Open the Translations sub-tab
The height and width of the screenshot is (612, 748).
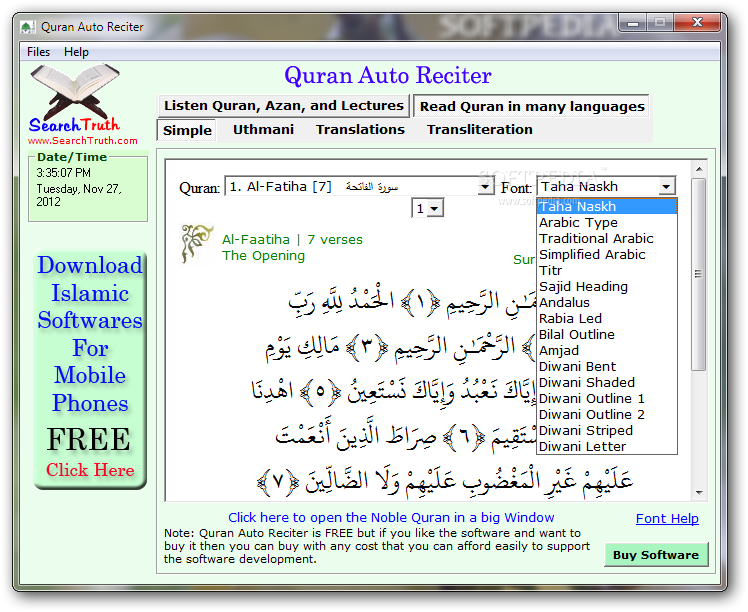360,130
